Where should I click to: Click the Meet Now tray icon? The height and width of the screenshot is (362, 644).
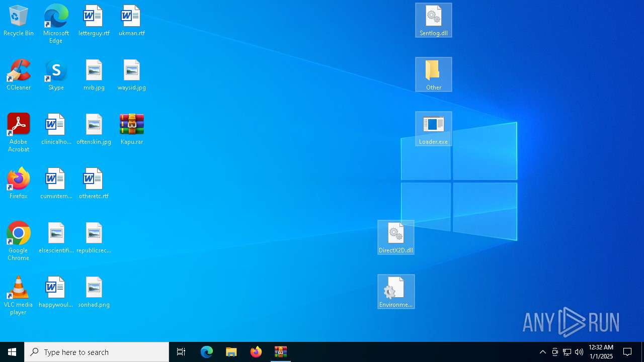tap(555, 352)
